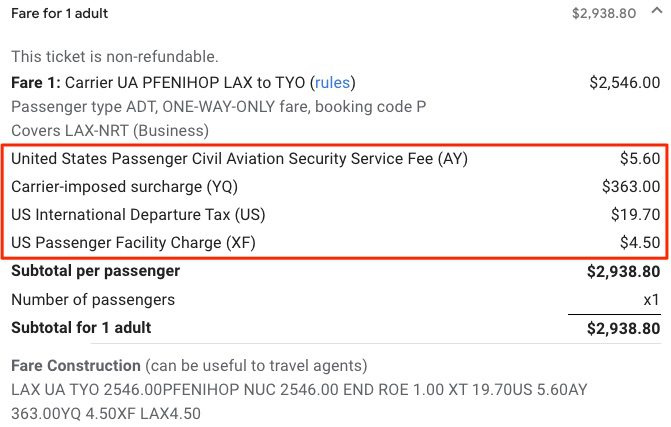
Task: Click the Carrier-imposed surcharge (YQ) label
Action: (125, 187)
